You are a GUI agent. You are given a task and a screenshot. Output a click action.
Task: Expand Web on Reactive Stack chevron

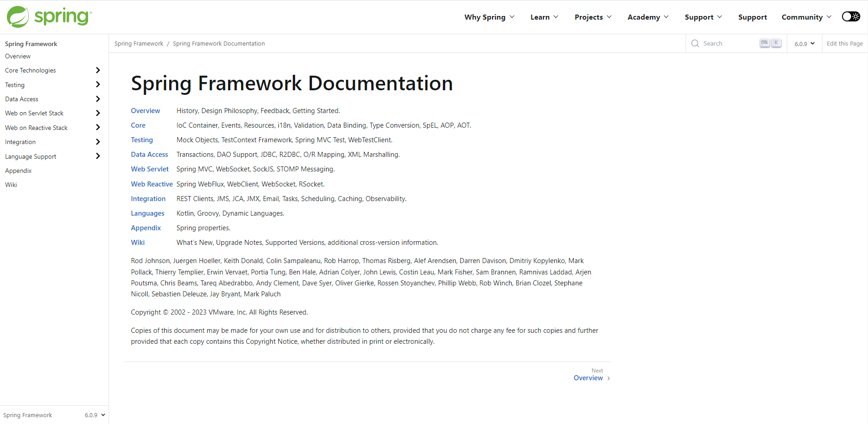click(98, 127)
